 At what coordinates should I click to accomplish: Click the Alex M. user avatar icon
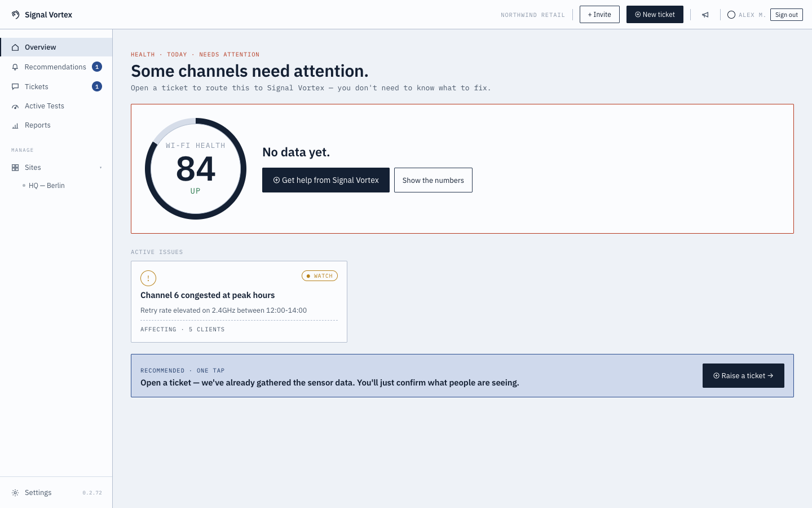point(731,15)
